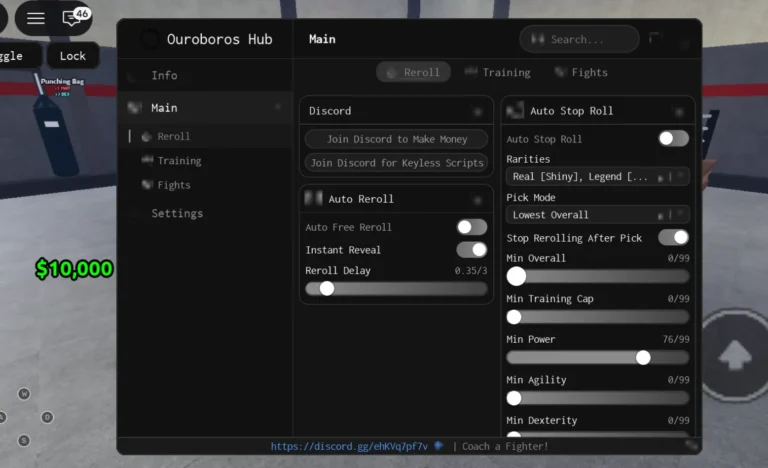Disable Instant Reveal switch
Viewport: 768px width, 468px height.
(x=472, y=249)
